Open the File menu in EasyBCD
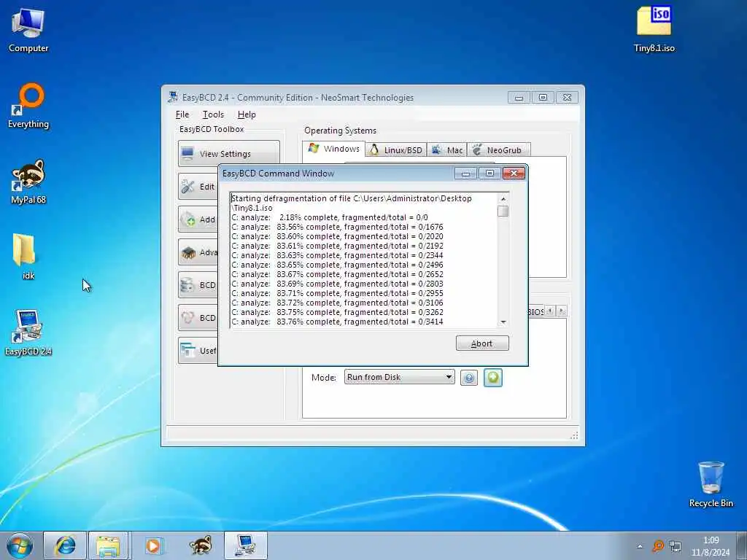 182,114
